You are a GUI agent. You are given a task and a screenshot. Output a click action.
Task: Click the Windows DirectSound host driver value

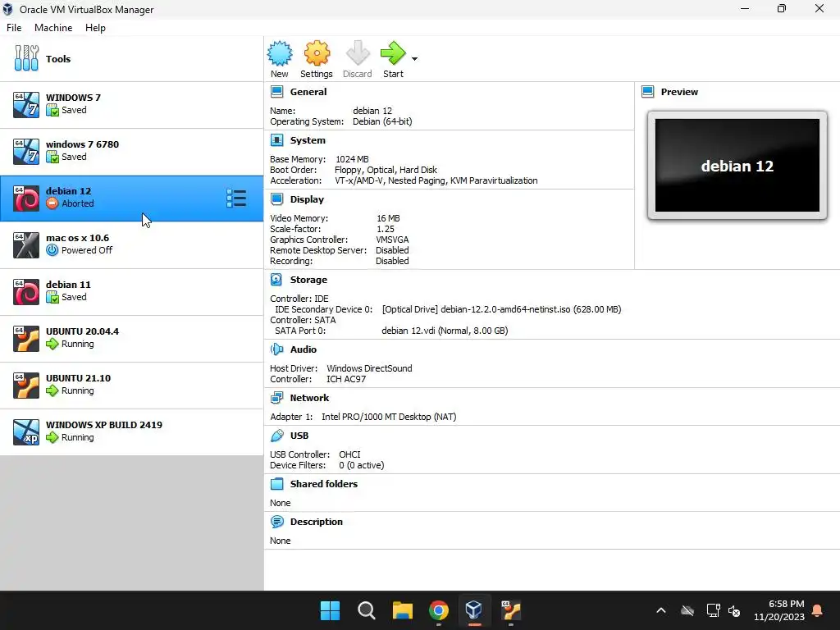coord(369,368)
